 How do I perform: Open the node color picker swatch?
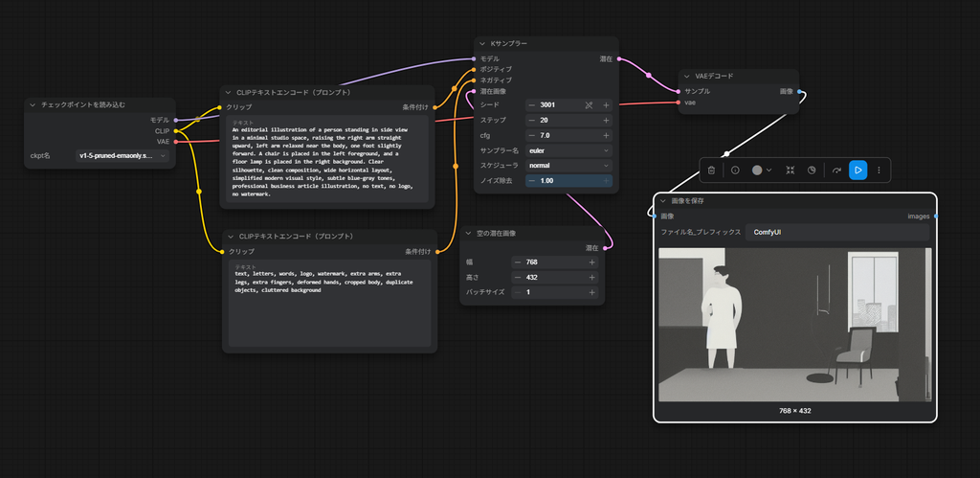tap(762, 171)
